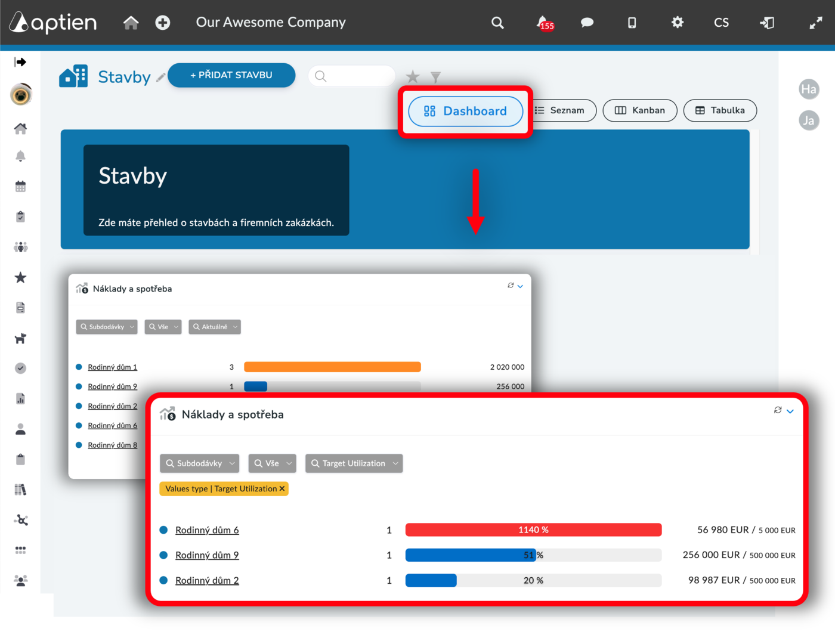Switch to the Kanban view tab
The image size is (835, 644).
(640, 110)
